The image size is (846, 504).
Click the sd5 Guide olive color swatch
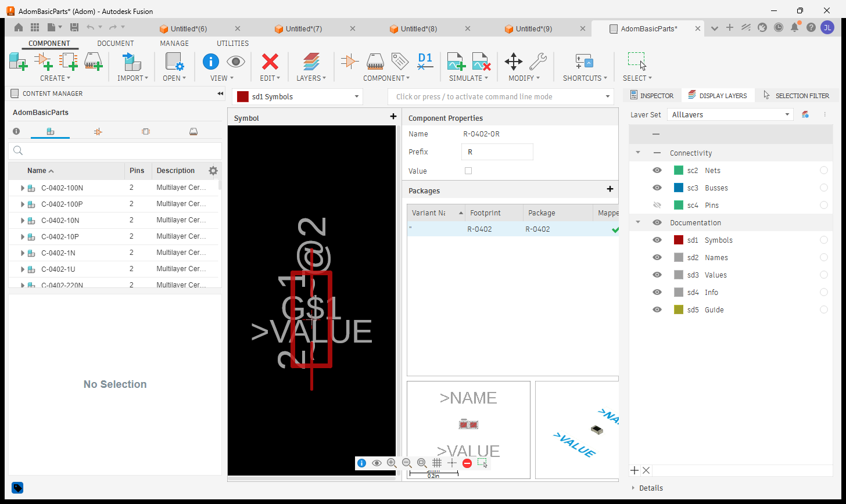(x=679, y=309)
